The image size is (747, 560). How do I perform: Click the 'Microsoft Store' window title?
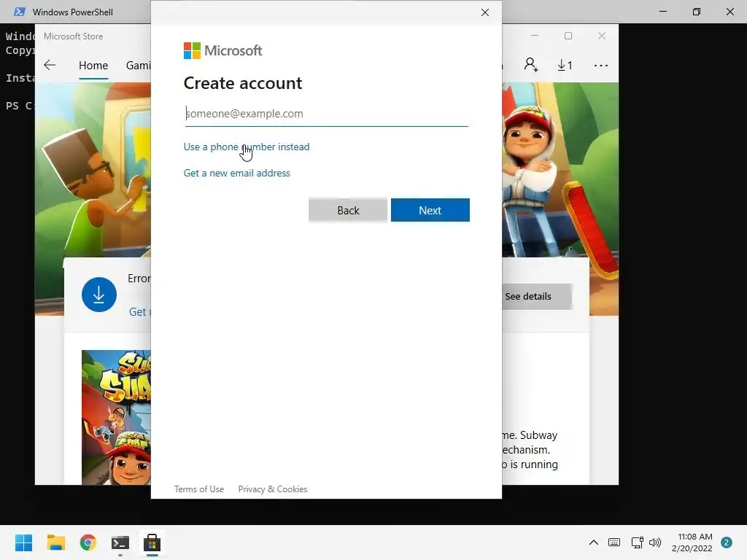point(74,36)
